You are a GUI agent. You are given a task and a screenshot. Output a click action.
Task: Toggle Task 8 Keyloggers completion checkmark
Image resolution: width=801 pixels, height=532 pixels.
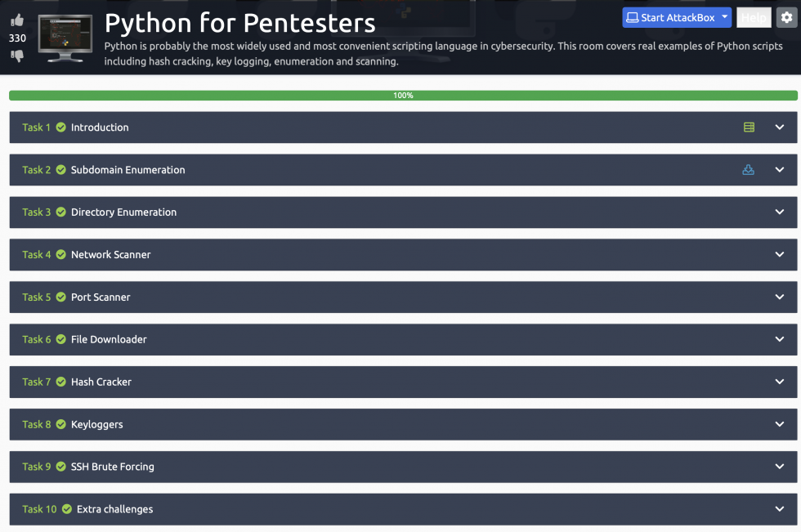(60, 424)
